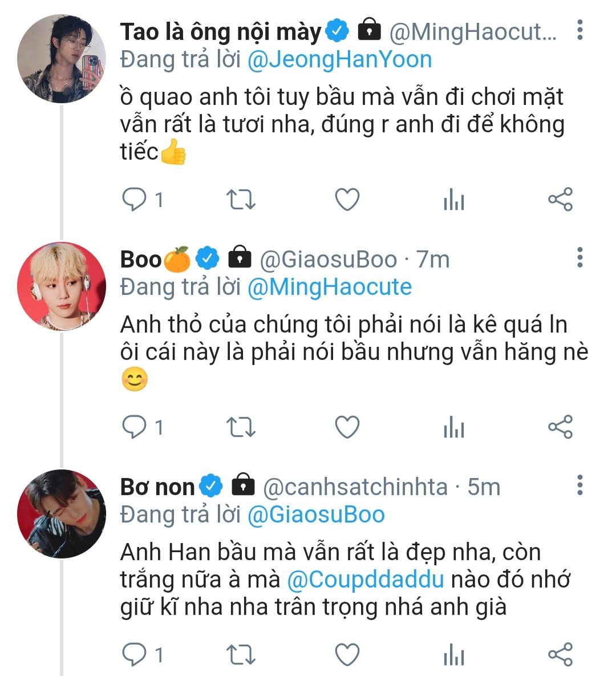Open the @Coupddaddu mention in the tweet
This screenshot has width=616, height=676.
click(x=366, y=580)
